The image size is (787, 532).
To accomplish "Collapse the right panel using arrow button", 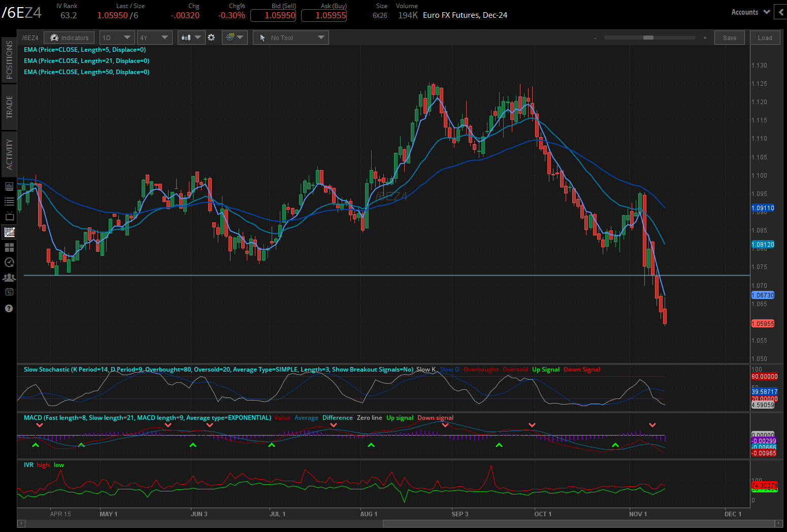I will click(x=781, y=12).
